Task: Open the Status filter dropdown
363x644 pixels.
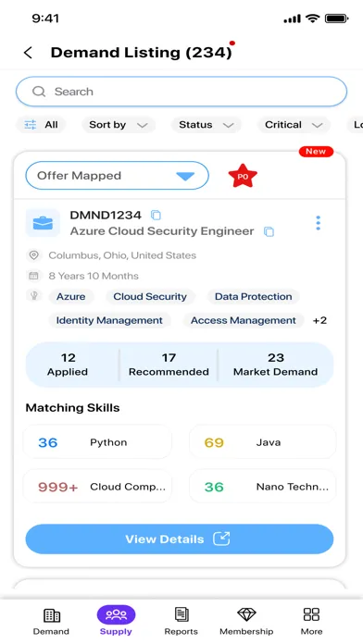Action: [x=207, y=125]
